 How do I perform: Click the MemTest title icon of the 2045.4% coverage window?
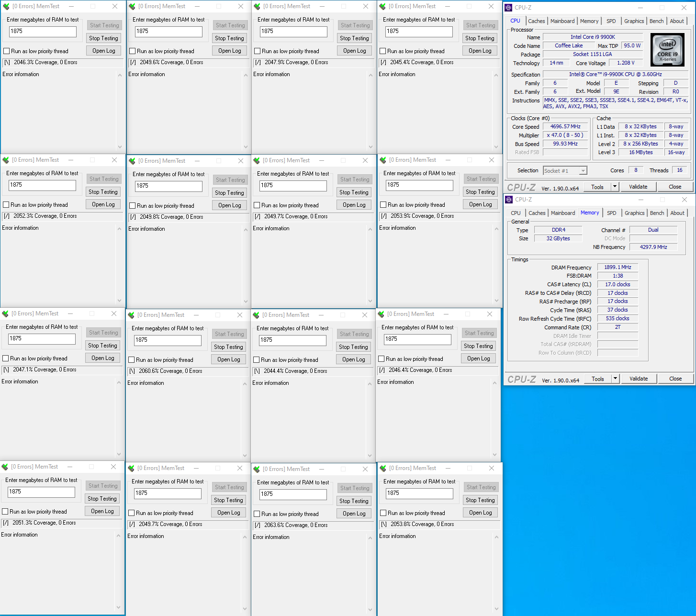(382, 7)
